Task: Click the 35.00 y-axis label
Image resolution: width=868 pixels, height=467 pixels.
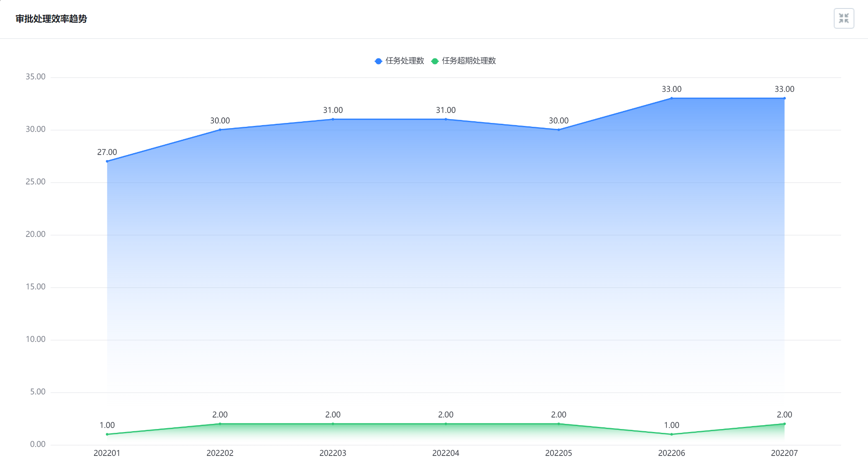Action: [x=35, y=77]
